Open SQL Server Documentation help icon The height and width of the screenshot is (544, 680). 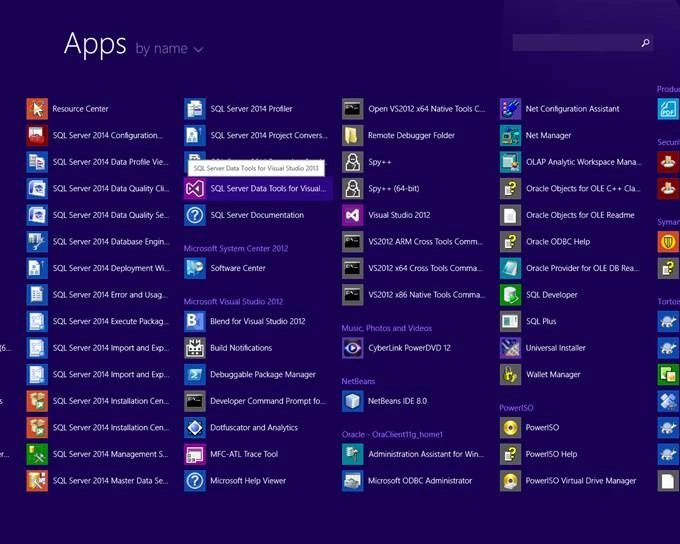point(195,215)
